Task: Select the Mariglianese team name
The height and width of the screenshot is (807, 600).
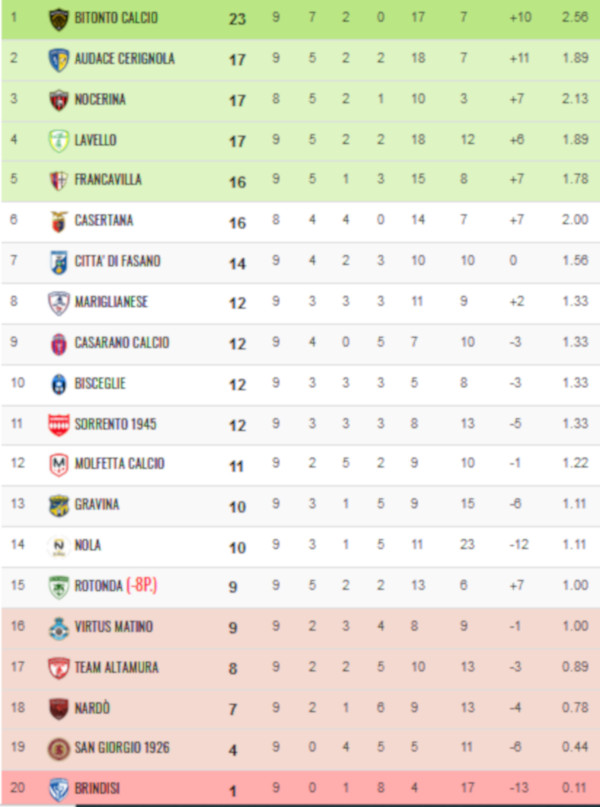Action: click(111, 302)
